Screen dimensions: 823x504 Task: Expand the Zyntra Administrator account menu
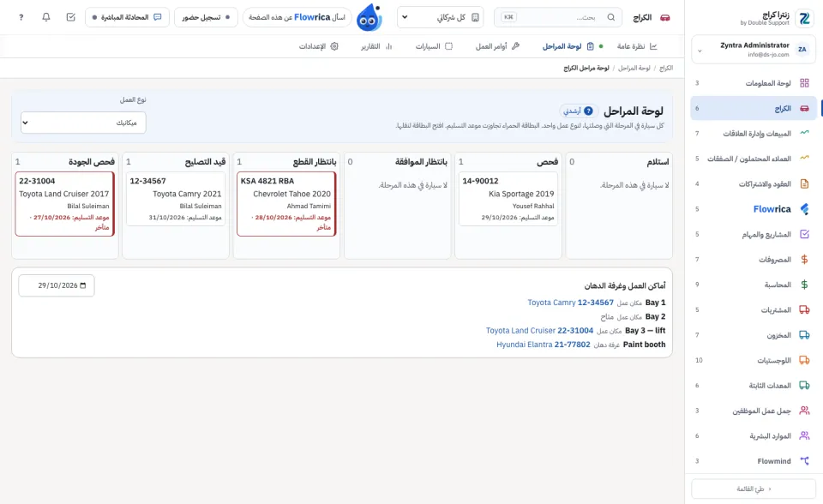[754, 50]
